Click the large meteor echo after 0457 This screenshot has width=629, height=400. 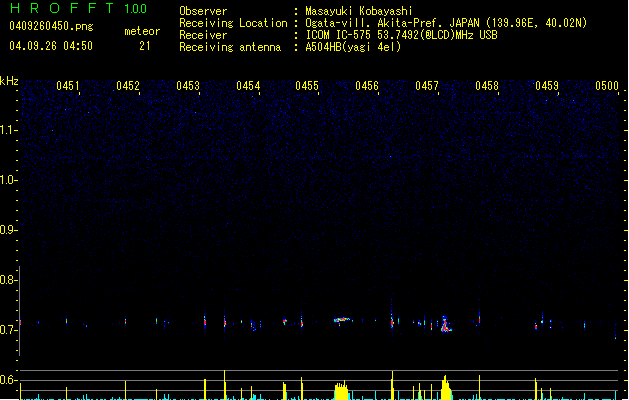(x=446, y=325)
